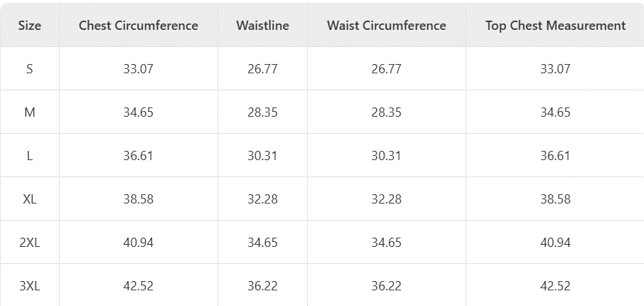Viewport: 644px width, 306px height.
Task: Select the 3XL size row label
Action: [x=30, y=286]
